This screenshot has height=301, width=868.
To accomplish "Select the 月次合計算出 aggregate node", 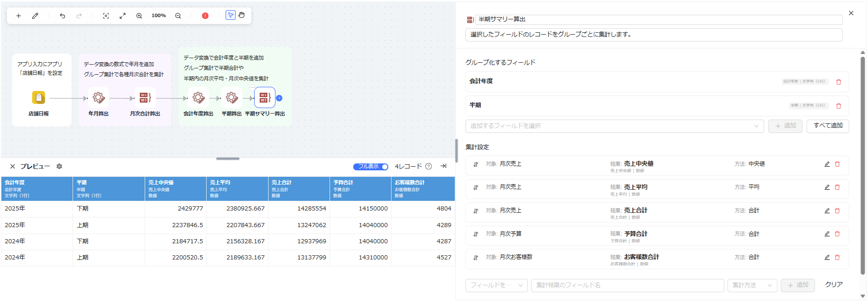I will point(145,98).
